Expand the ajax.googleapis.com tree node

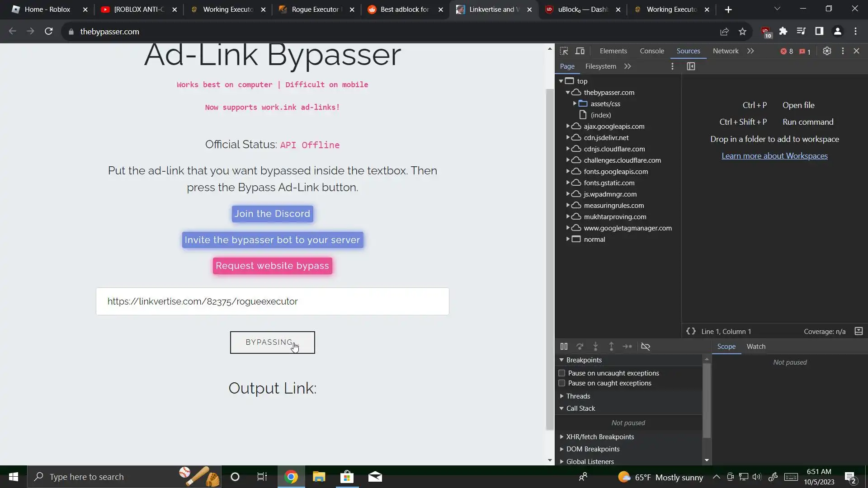point(568,126)
